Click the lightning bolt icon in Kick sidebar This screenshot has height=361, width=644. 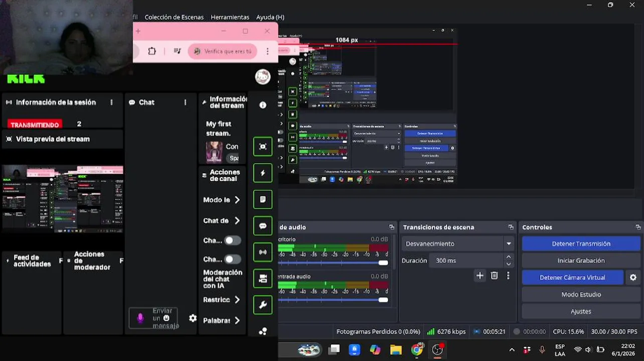point(263,173)
